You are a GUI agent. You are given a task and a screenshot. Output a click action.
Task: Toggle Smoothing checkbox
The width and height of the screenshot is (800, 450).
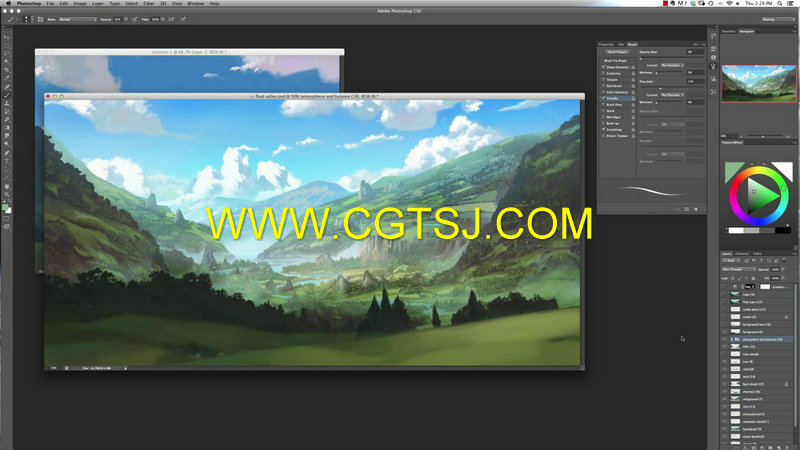pos(604,130)
